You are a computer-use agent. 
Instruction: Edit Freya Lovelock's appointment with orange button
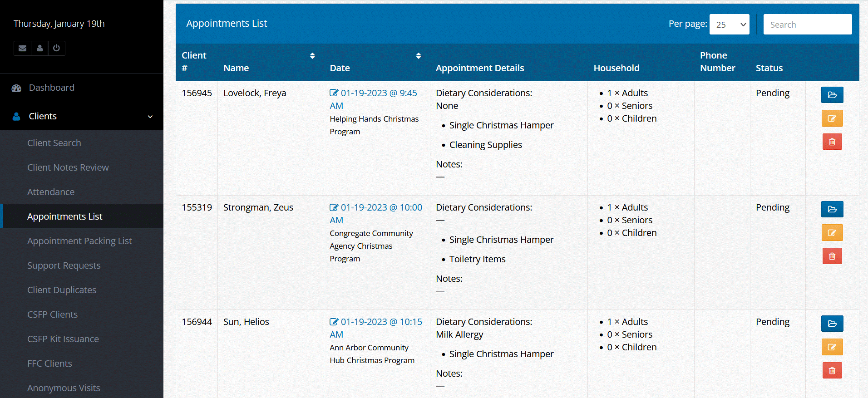click(x=832, y=118)
